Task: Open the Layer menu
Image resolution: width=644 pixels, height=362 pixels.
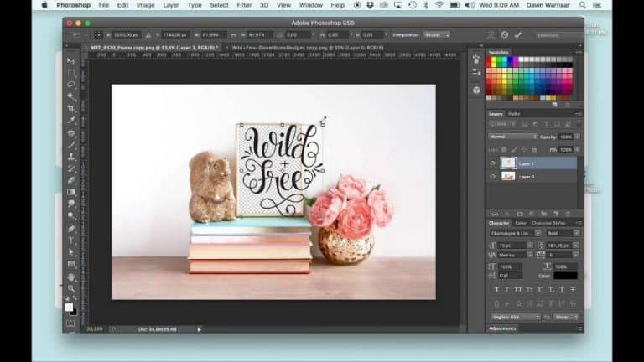Action: (x=171, y=5)
